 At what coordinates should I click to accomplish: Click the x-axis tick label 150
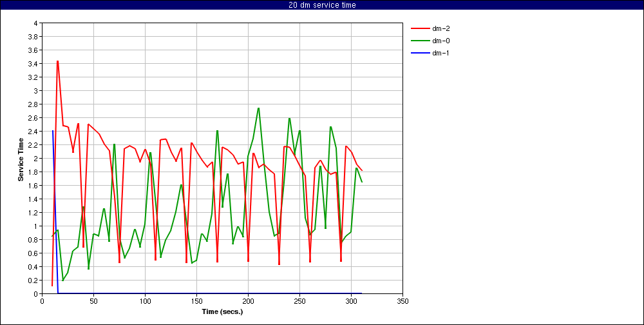196,300
